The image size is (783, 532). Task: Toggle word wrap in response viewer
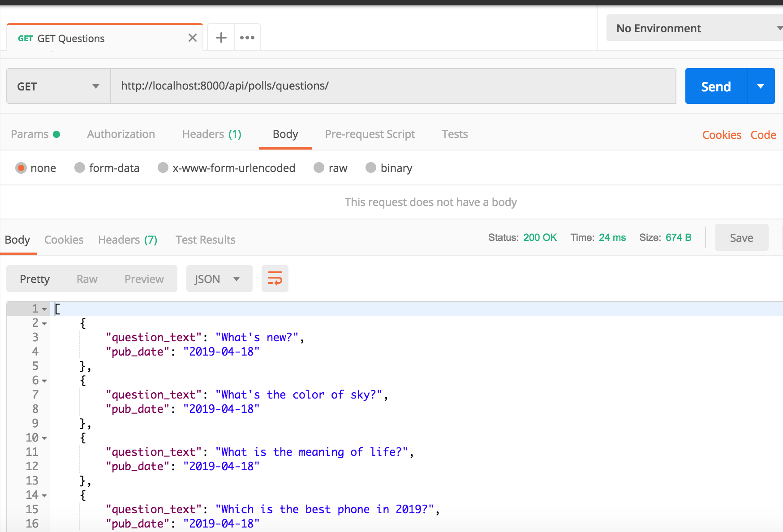[x=275, y=279]
